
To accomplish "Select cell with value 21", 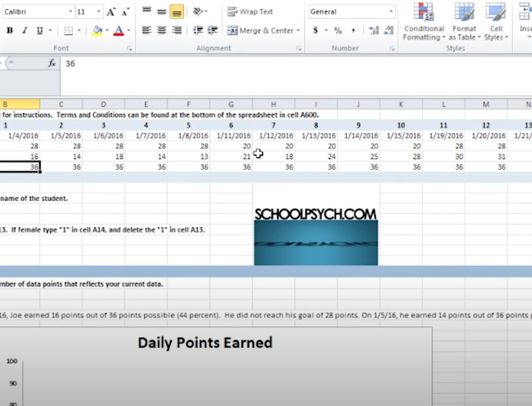I will click(x=231, y=156).
